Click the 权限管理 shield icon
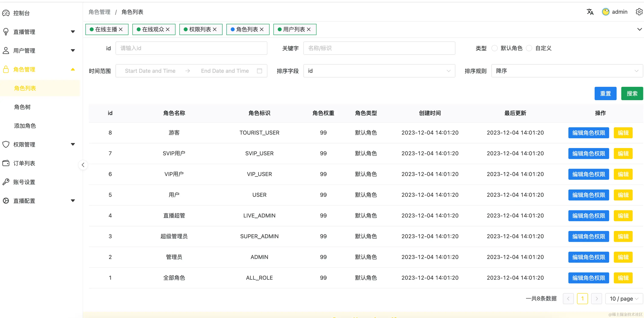 coord(6,144)
